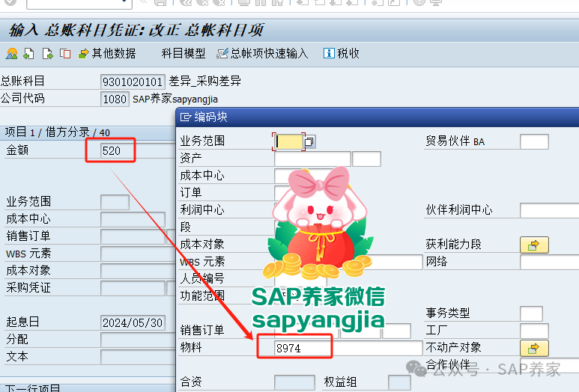Click the 总账科目 field showing 9301020101
This screenshot has width=579, height=392.
point(133,82)
